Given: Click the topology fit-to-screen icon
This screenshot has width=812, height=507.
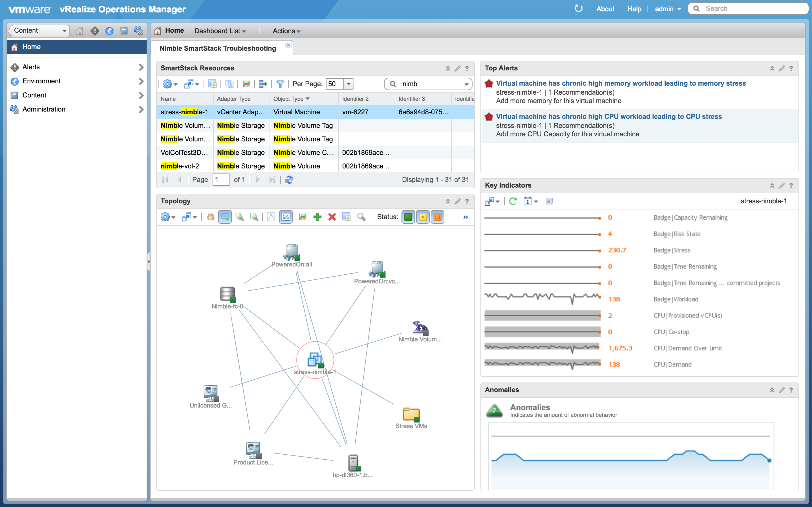Looking at the screenshot, I should tap(286, 217).
